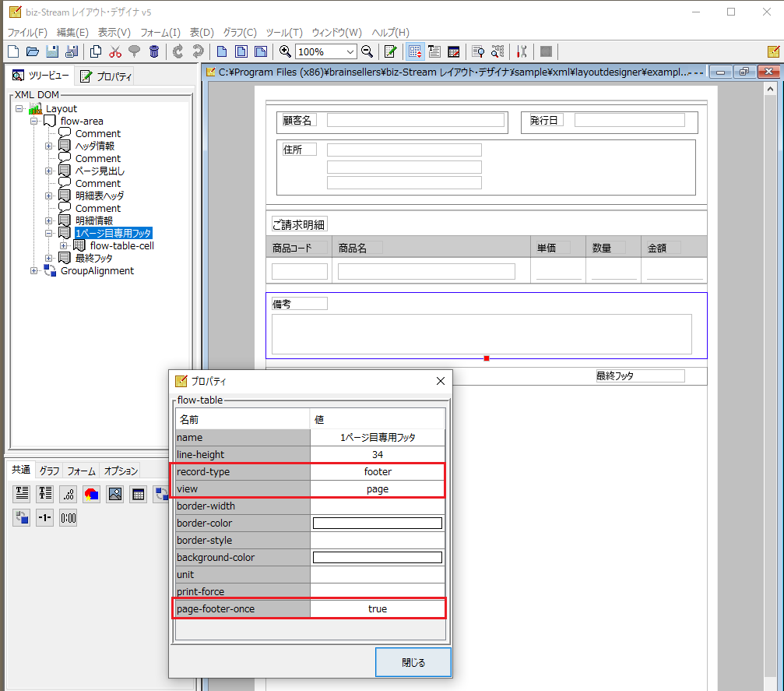The height and width of the screenshot is (691, 784).
Task: Expand the flow-table-cell tree node
Action: [63, 245]
